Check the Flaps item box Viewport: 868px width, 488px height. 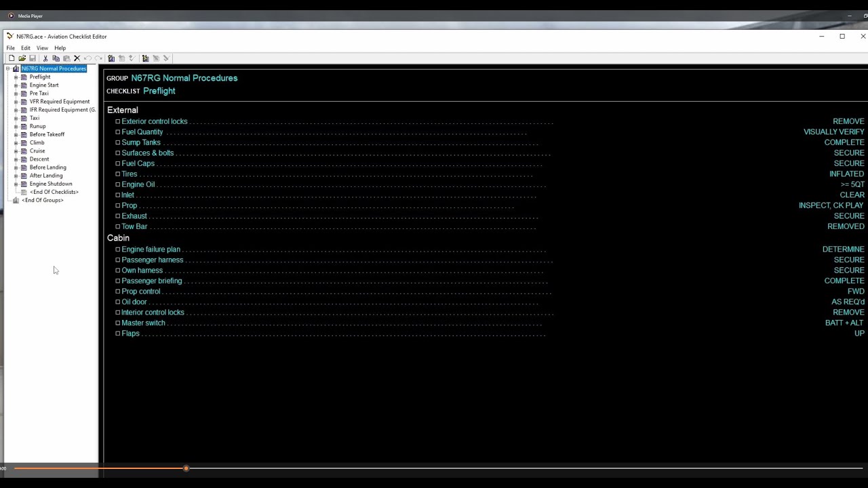pyautogui.click(x=117, y=333)
